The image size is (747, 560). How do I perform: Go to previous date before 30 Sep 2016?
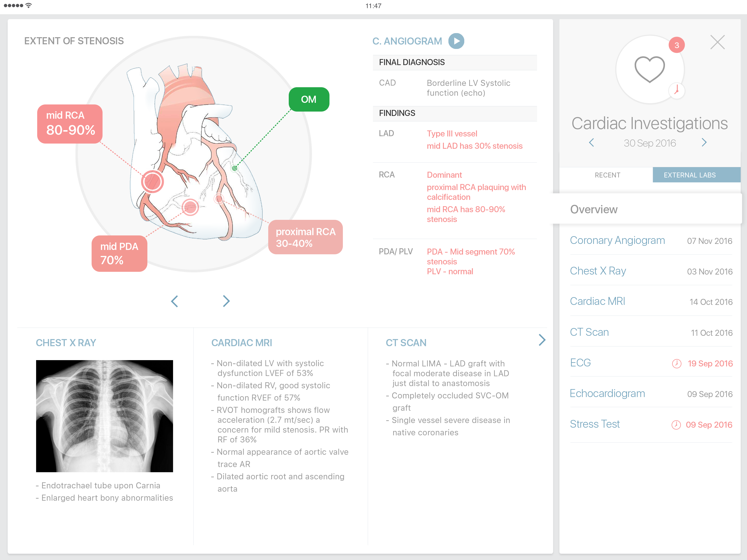pyautogui.click(x=591, y=142)
